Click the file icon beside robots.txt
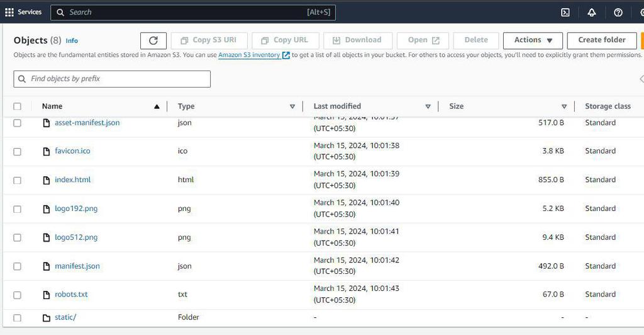 tap(47, 295)
